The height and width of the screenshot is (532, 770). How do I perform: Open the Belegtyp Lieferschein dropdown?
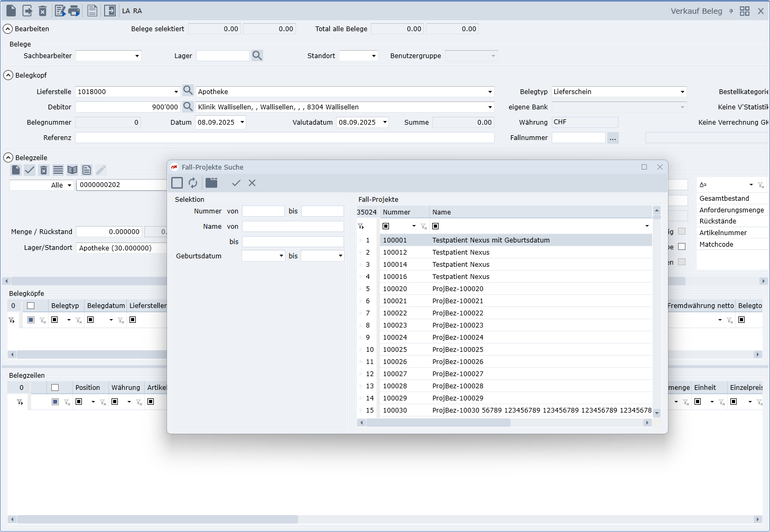[x=682, y=92]
